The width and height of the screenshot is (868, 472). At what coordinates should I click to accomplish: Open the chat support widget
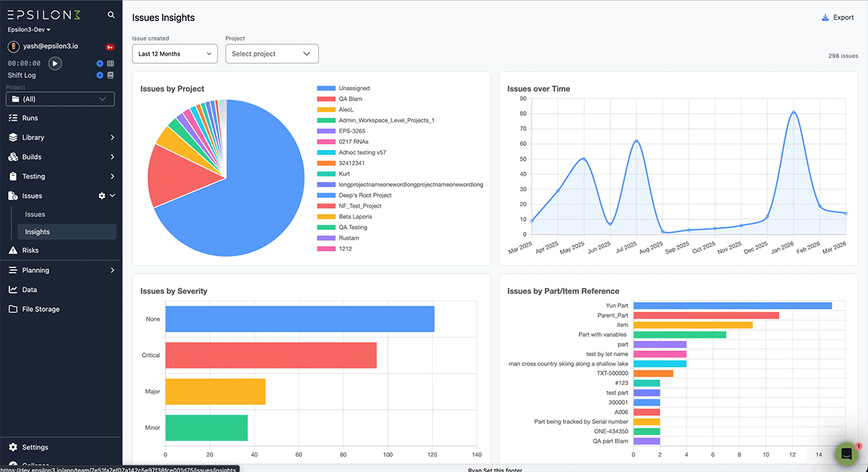click(x=846, y=453)
